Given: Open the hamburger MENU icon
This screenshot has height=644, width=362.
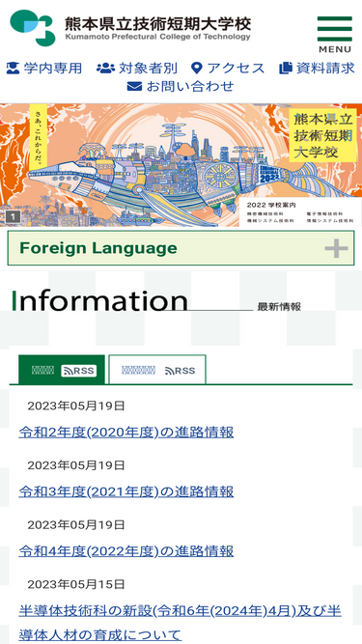Looking at the screenshot, I should tap(335, 35).
